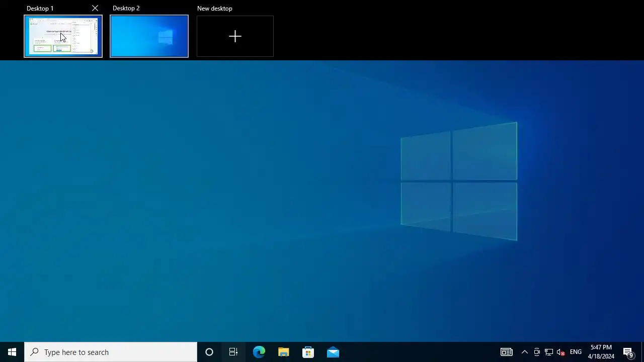Screen dimensions: 644x362
Task: Show hidden tray icons chevron
Action: (x=524, y=352)
